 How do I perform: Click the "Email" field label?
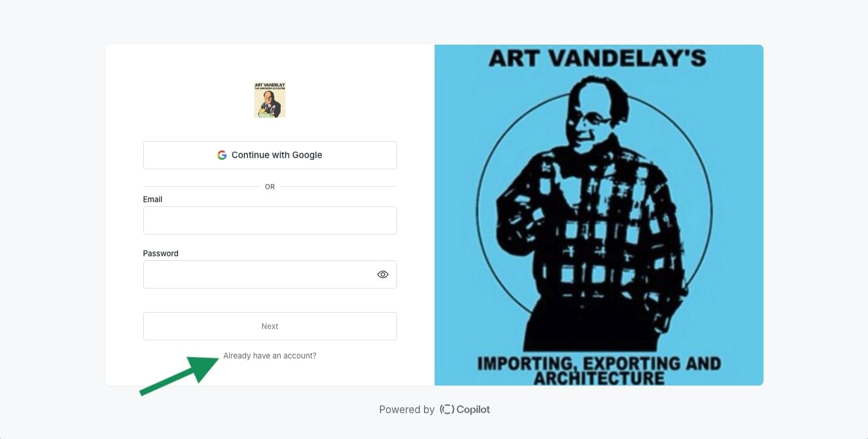coord(153,199)
